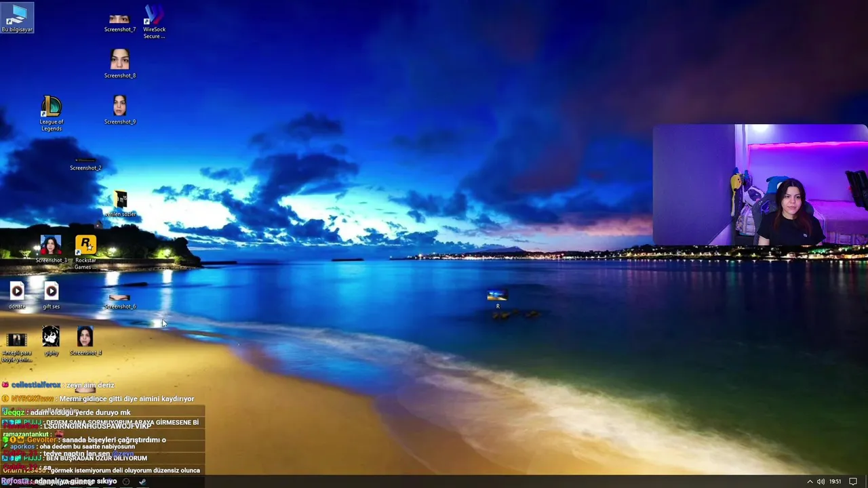Select the Screenshot_9 image file

120,110
